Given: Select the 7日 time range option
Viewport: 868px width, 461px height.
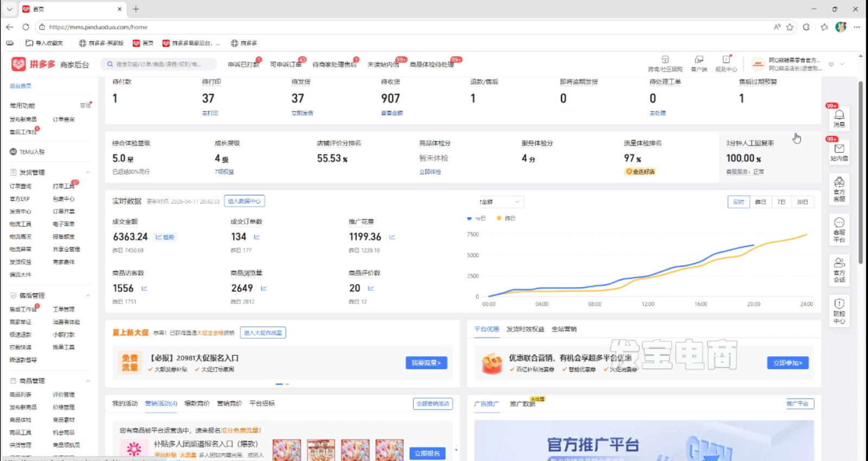Looking at the screenshot, I should tap(781, 202).
